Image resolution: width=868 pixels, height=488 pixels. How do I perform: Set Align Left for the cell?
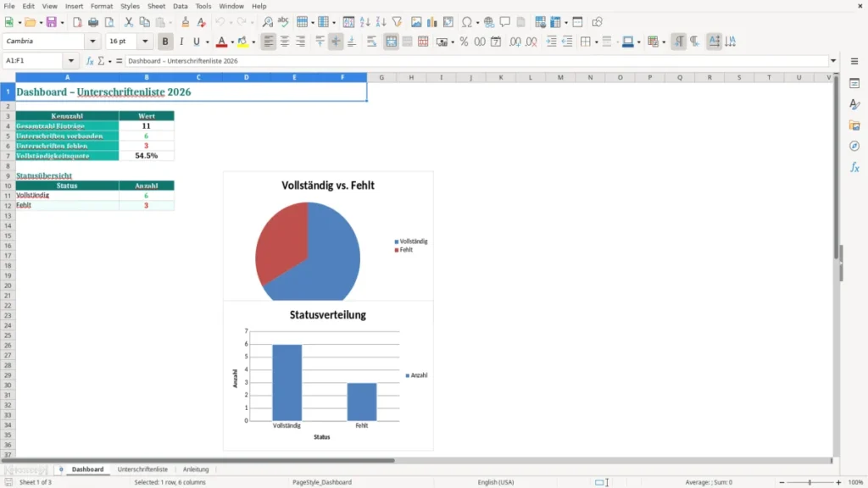269,42
